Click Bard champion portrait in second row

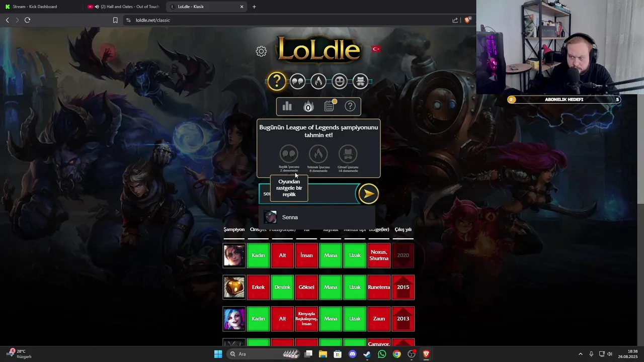(234, 287)
